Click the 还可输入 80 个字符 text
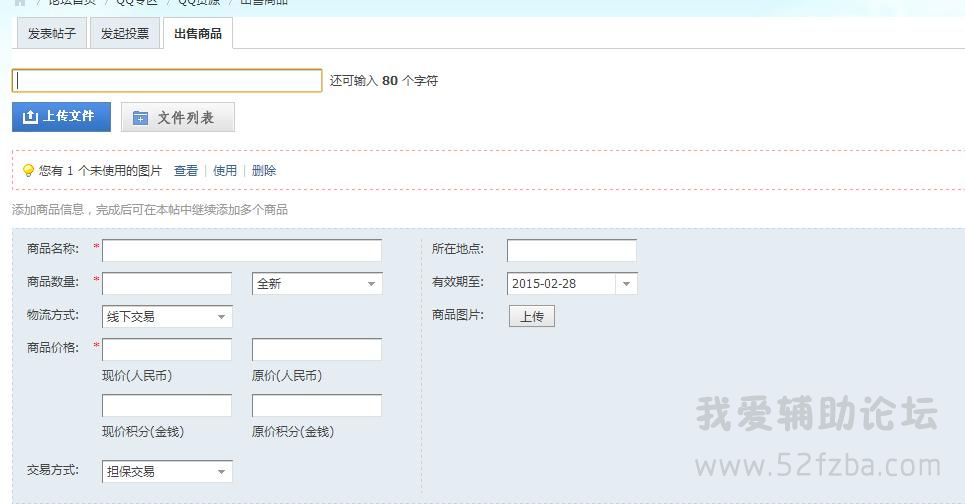This screenshot has width=965, height=504. point(383,81)
